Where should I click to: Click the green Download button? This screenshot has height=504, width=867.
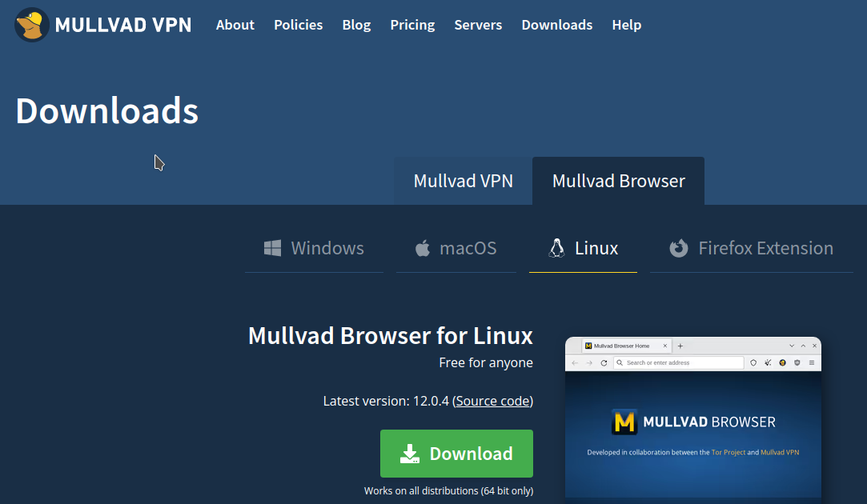pyautogui.click(x=457, y=454)
